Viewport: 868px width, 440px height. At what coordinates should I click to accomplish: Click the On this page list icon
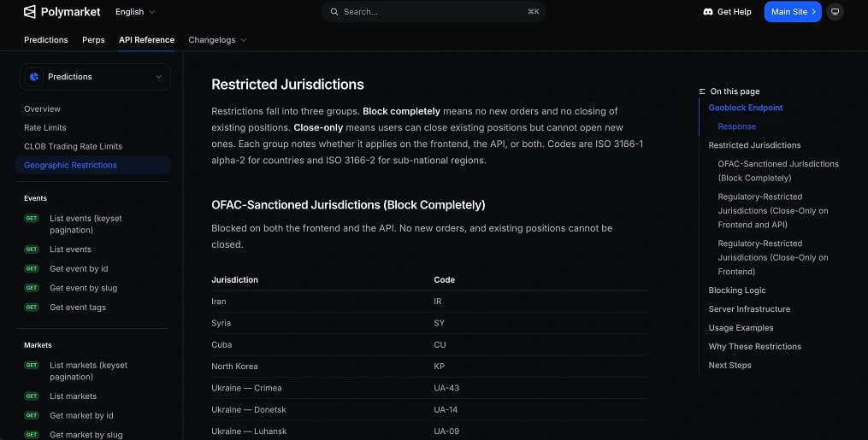[x=702, y=91]
